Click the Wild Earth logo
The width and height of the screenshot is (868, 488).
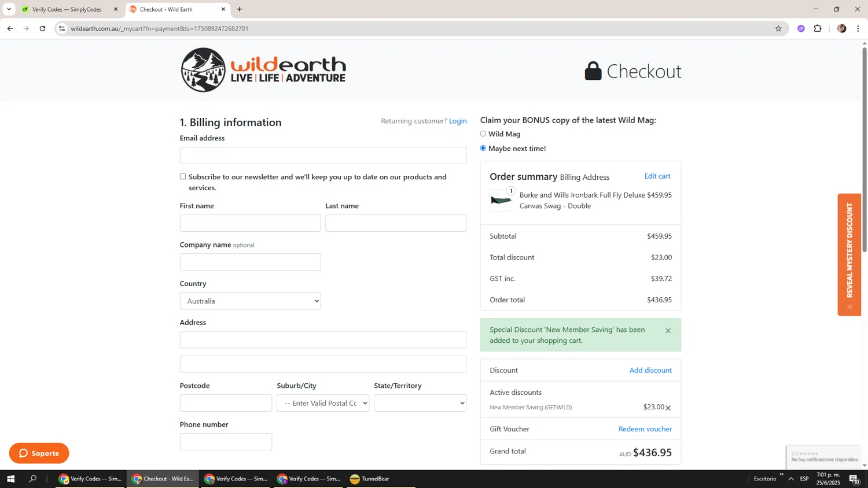[x=263, y=70]
